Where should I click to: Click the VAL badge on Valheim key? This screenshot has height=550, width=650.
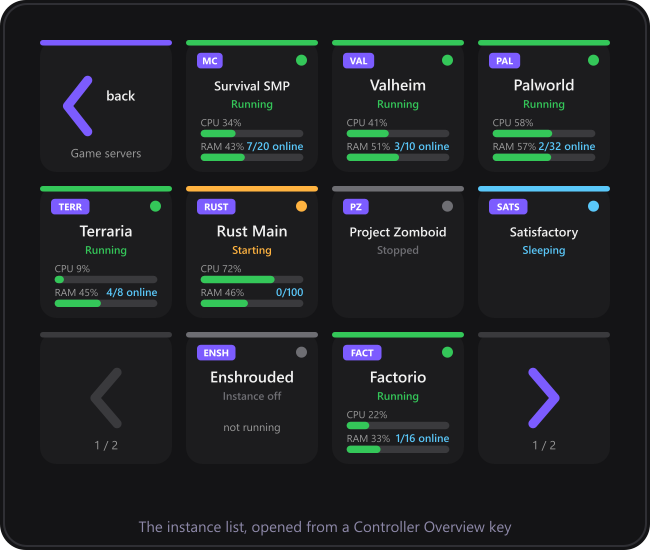(x=358, y=61)
